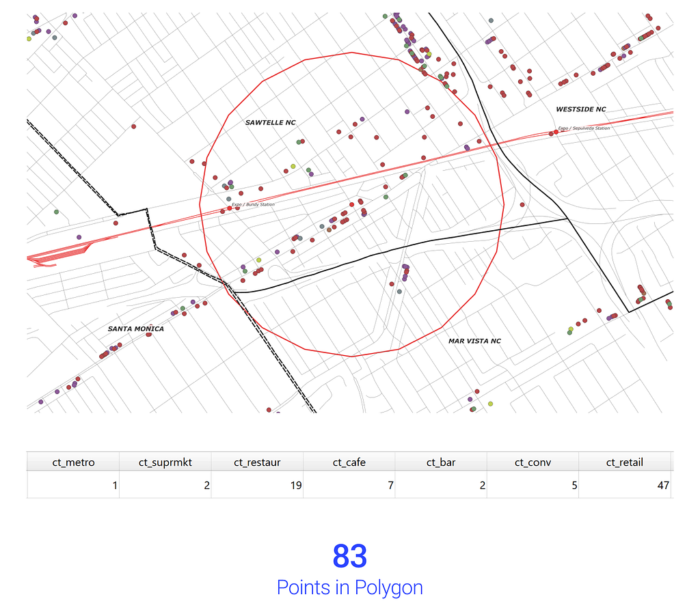Image resolution: width=700 pixels, height=612 pixels.
Task: Select the ct_retail cell with value 47
Action: click(625, 486)
